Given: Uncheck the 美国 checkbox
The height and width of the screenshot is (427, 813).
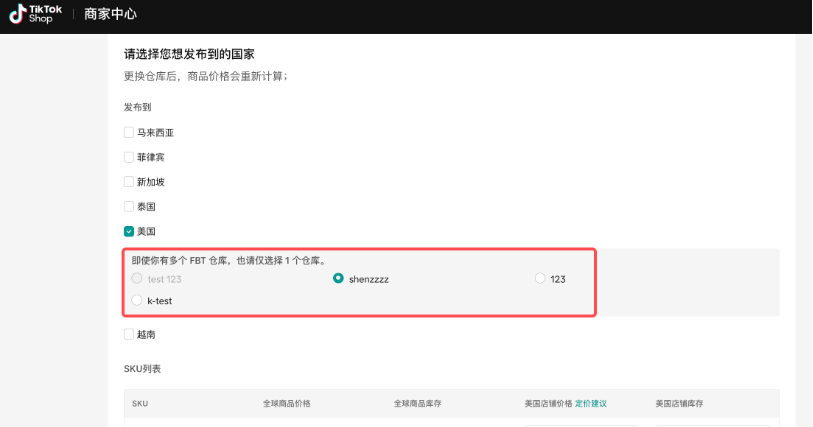Looking at the screenshot, I should click(129, 231).
